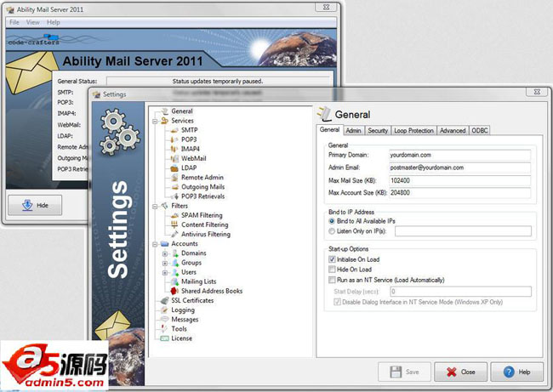Click the 'Mailing Lists' tree label
Viewport: 553px width, 392px height.
tap(198, 281)
